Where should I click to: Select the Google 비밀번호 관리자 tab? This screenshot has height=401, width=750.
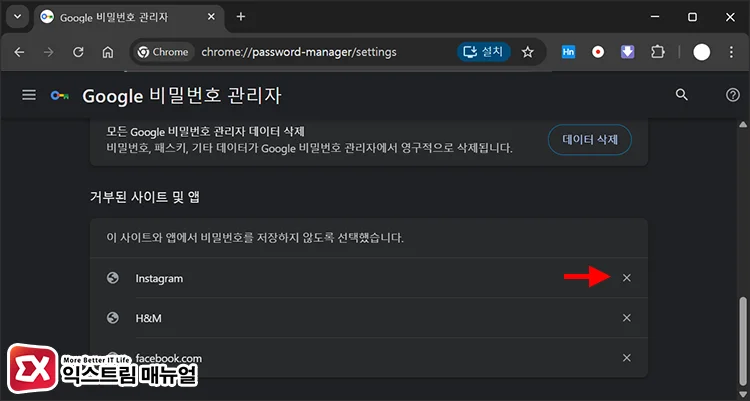[x=129, y=18]
